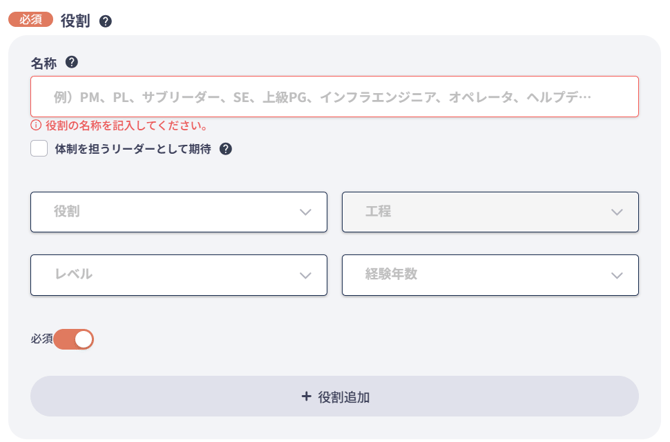Check the 体制を担うリーダーとして期待 checkbox

[39, 149]
